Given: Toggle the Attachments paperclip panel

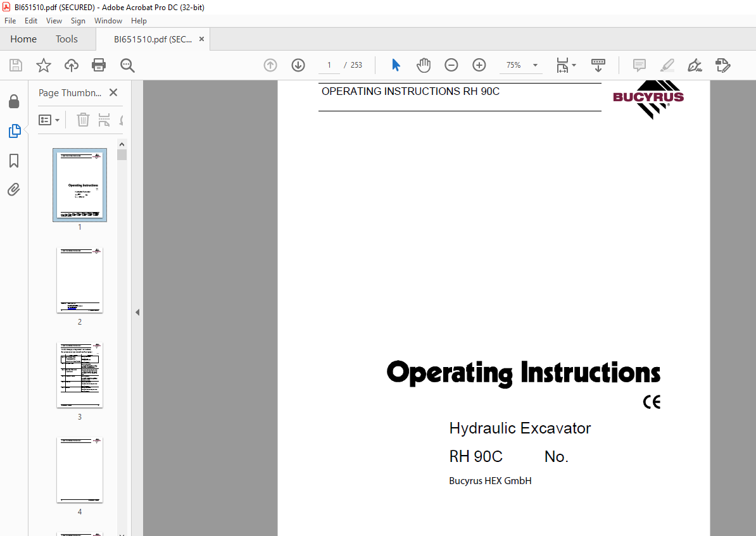Looking at the screenshot, I should (14, 189).
